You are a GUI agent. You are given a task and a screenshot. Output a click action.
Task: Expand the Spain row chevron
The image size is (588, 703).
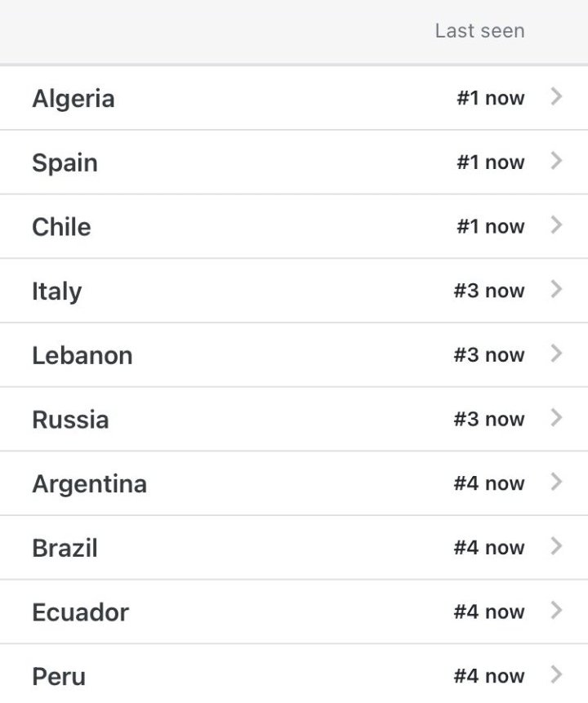pyautogui.click(x=557, y=161)
